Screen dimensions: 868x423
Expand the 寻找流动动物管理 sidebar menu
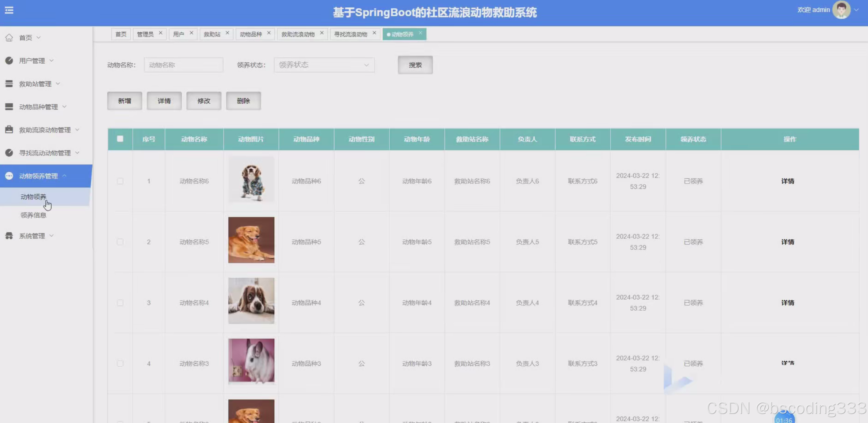coord(45,153)
